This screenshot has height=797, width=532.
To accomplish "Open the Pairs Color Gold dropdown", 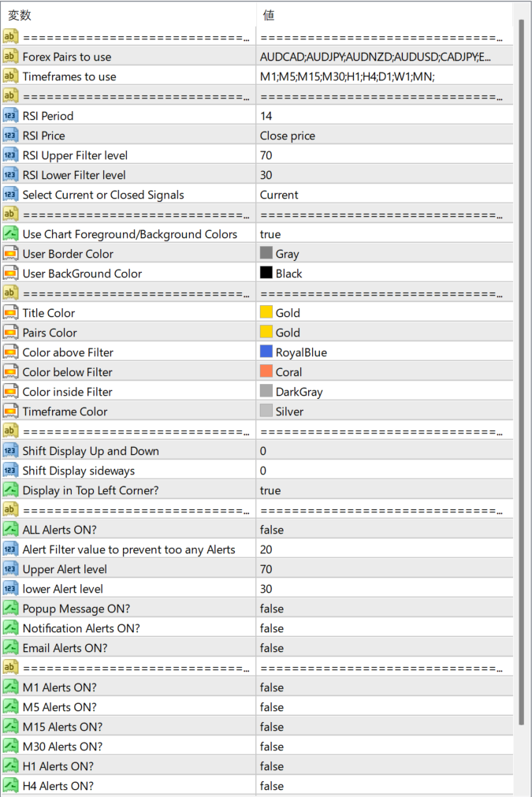I will 385,333.
